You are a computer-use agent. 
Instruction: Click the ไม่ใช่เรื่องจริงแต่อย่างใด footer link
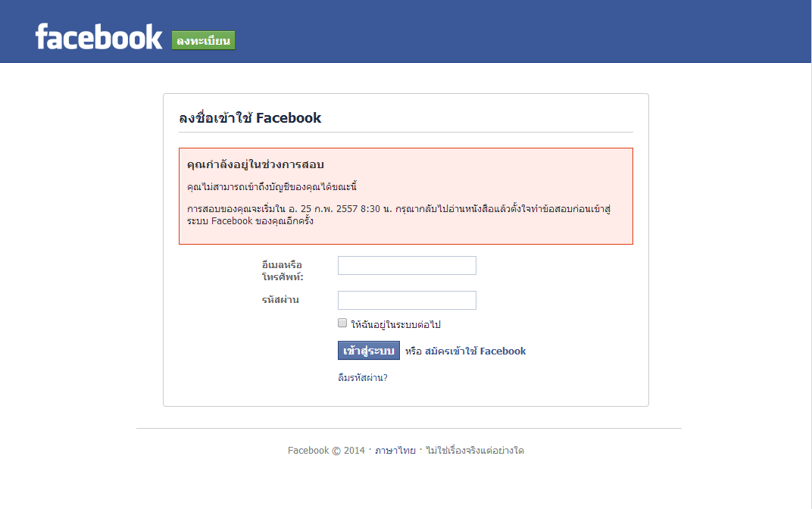tap(475, 450)
